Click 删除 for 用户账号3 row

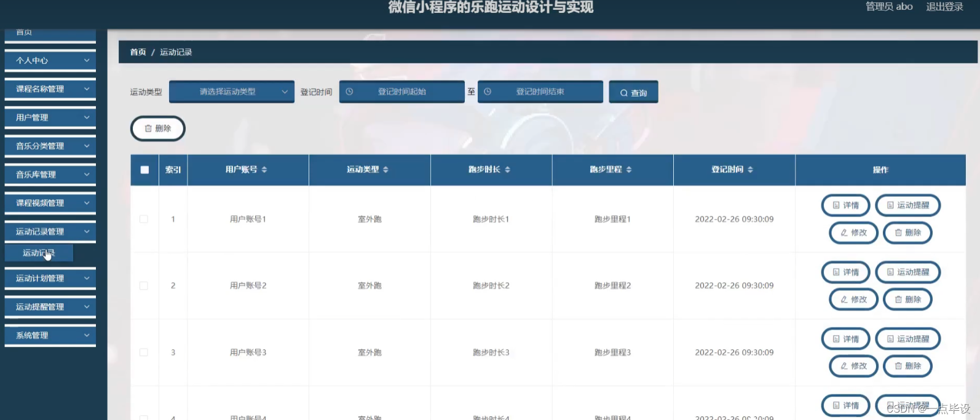[907, 366]
